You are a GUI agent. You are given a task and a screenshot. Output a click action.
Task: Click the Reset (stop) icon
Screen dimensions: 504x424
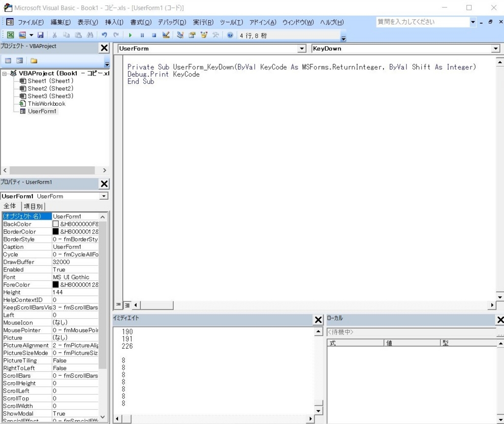tap(154, 34)
